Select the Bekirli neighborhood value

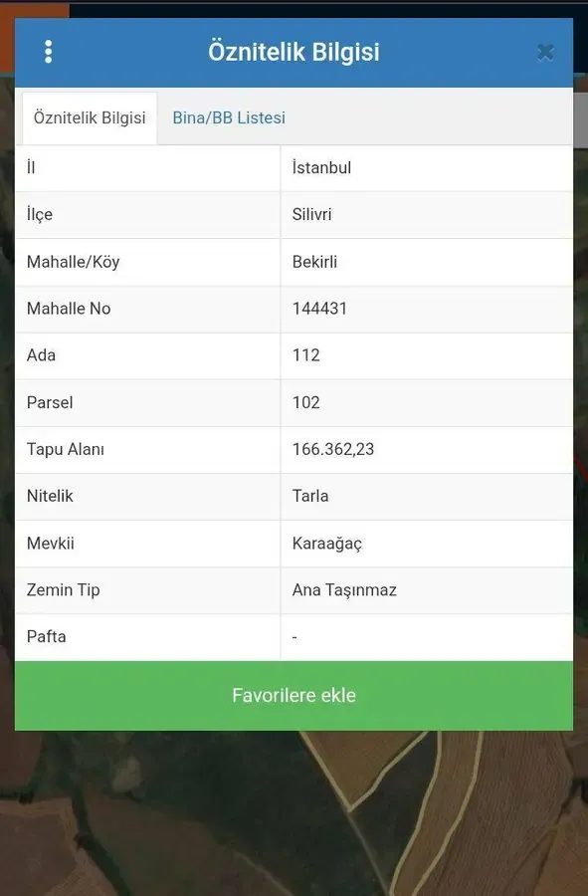314,262
